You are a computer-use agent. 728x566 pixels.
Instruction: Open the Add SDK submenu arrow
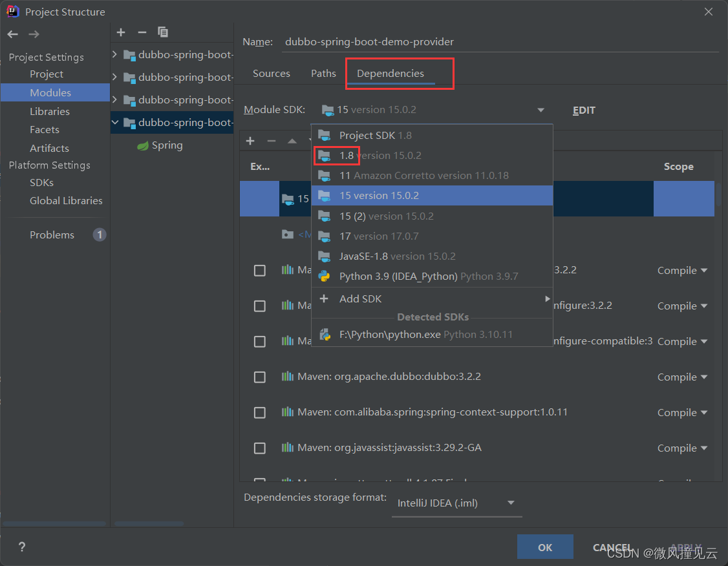pos(548,299)
